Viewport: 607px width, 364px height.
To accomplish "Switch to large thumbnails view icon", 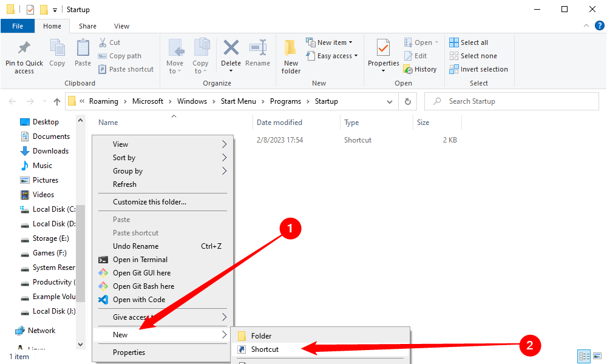I will pos(597,356).
